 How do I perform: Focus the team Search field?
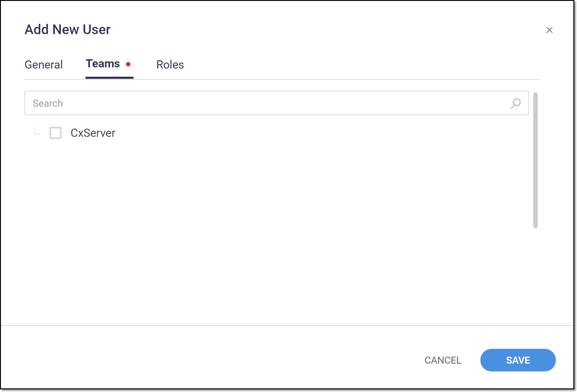(x=277, y=103)
